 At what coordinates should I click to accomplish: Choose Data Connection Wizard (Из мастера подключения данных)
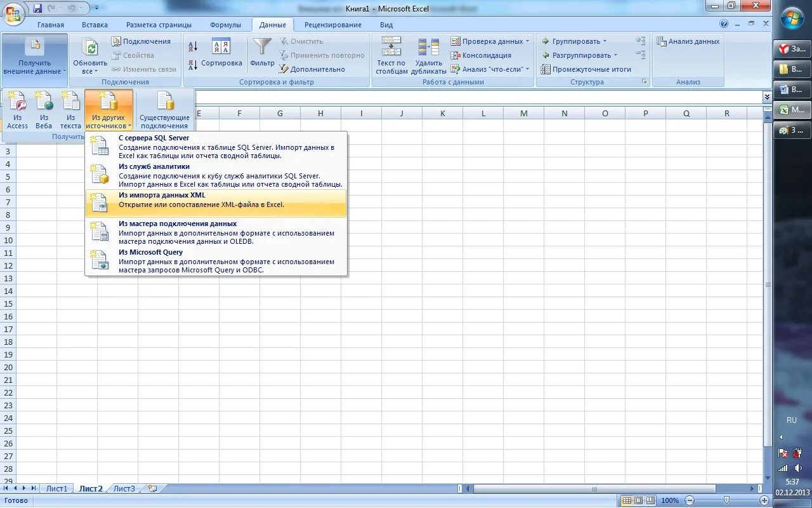click(x=216, y=232)
